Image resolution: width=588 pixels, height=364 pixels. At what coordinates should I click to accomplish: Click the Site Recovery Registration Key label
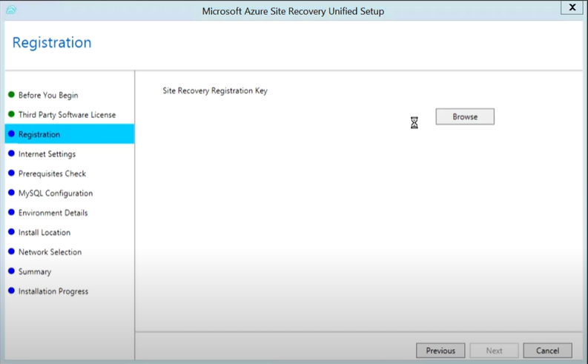pyautogui.click(x=215, y=90)
